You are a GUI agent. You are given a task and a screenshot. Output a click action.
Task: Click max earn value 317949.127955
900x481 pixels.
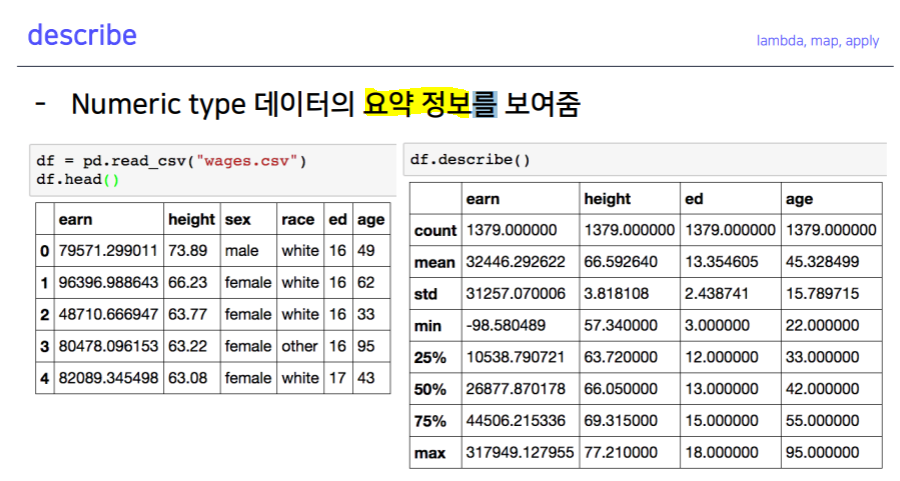(520, 452)
